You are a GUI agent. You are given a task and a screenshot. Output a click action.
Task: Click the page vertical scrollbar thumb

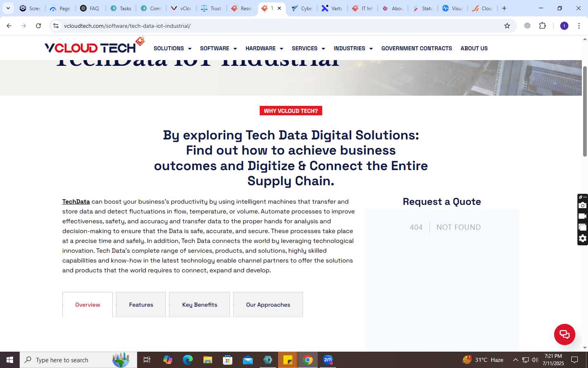[x=585, y=111]
